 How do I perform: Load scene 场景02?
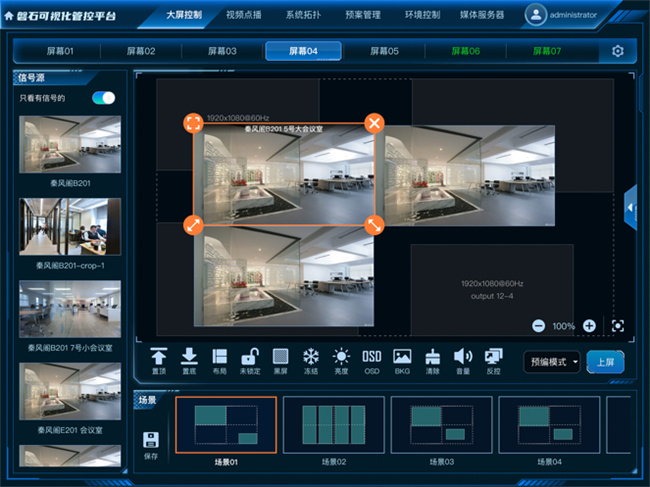[334, 425]
